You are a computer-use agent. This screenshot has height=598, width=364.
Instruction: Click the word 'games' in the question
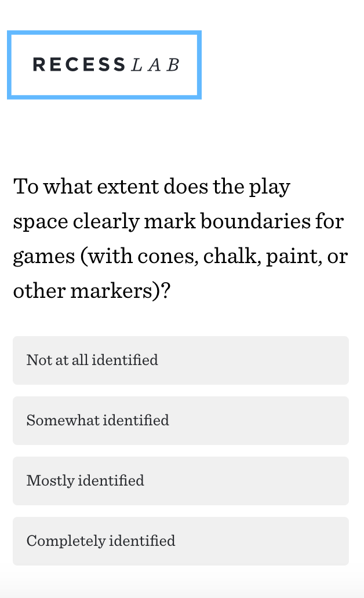click(x=44, y=257)
